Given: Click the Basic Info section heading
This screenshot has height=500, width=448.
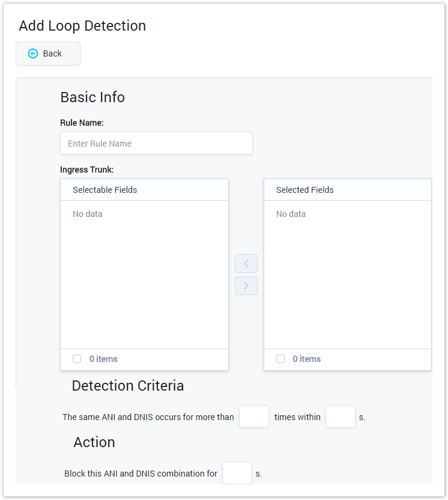Looking at the screenshot, I should pyautogui.click(x=92, y=97).
